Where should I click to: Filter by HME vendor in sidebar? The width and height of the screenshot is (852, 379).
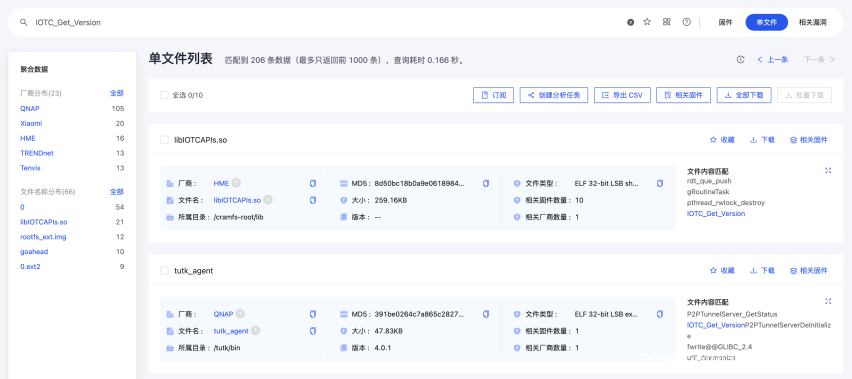tap(28, 138)
